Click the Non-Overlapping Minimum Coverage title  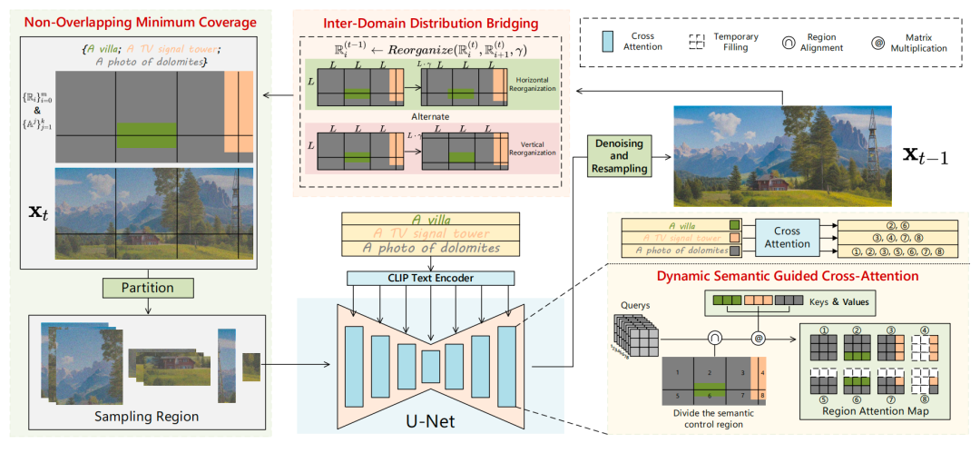coord(138,18)
